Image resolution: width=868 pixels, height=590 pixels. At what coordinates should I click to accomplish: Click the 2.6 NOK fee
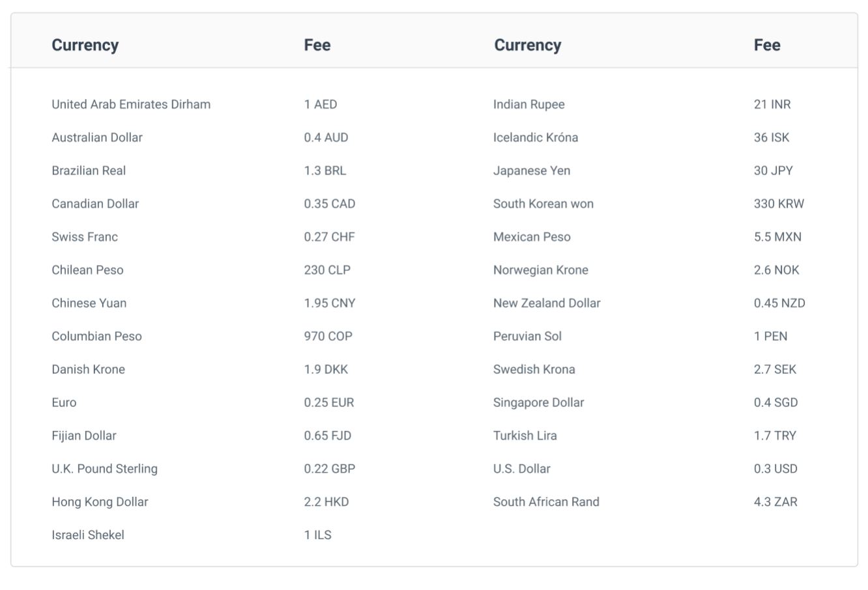coord(777,270)
